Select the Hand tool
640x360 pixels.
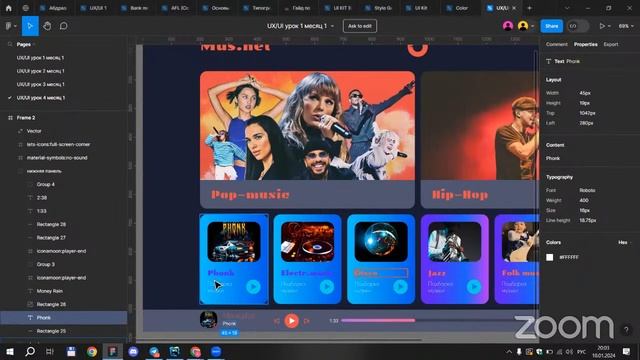(x=47, y=26)
